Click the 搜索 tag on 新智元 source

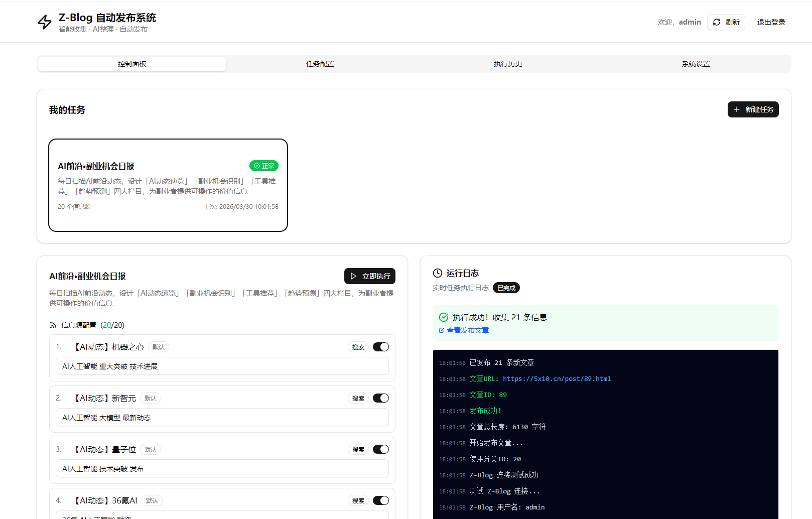click(x=358, y=398)
